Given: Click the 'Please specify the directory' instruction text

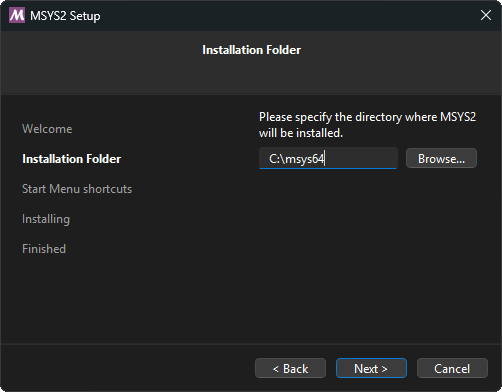Looking at the screenshot, I should tap(367, 125).
